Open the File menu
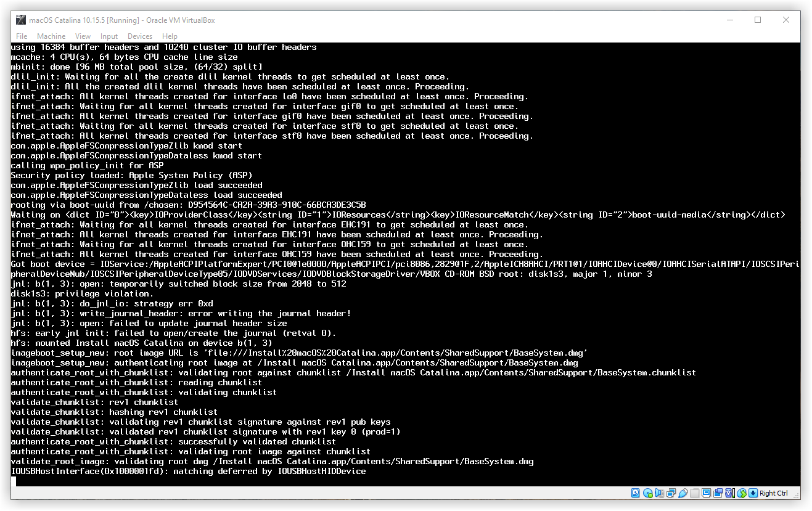The image size is (812, 511). tap(22, 36)
